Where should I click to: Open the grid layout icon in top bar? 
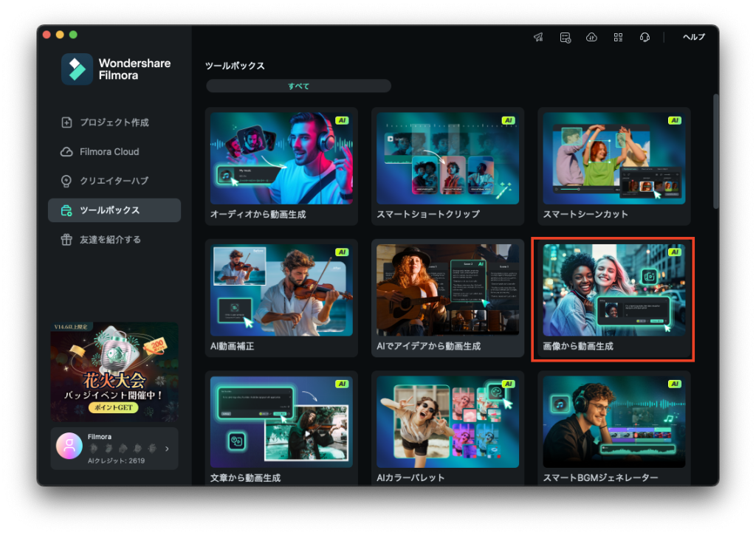[618, 37]
